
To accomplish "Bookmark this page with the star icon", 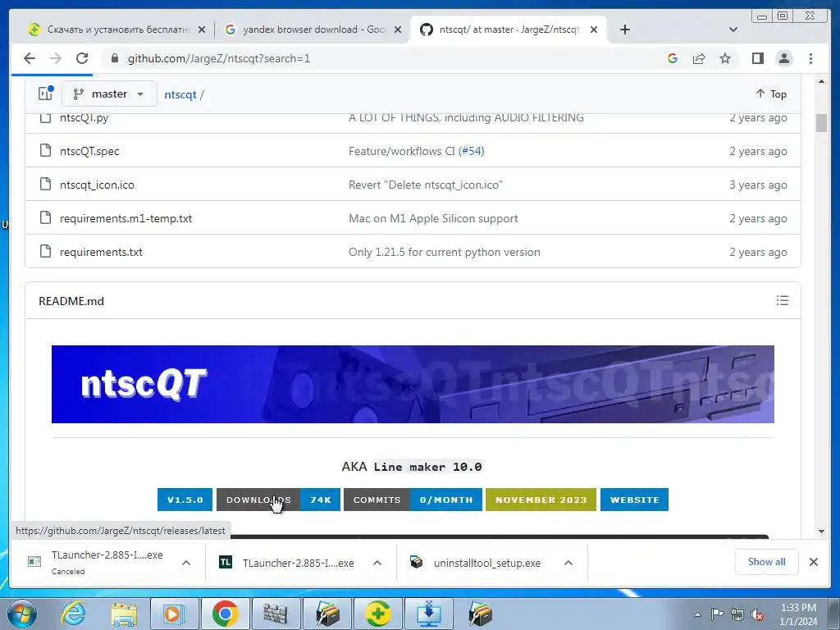I will click(x=725, y=58).
